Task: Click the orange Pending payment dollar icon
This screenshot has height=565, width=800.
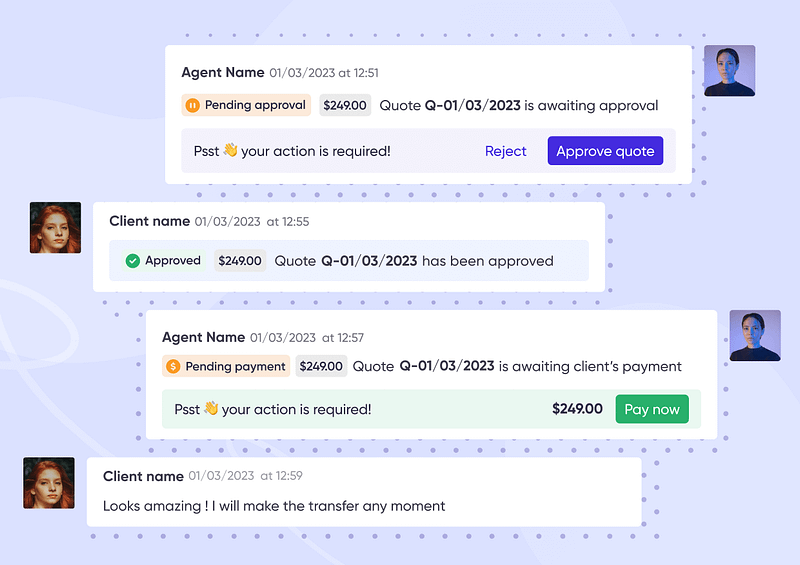Action: pyautogui.click(x=173, y=367)
